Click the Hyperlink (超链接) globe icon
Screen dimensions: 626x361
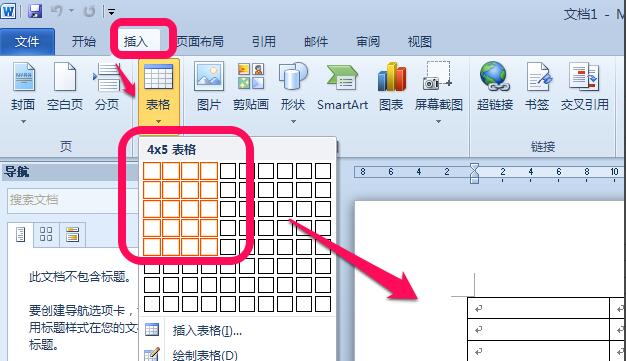(x=494, y=75)
